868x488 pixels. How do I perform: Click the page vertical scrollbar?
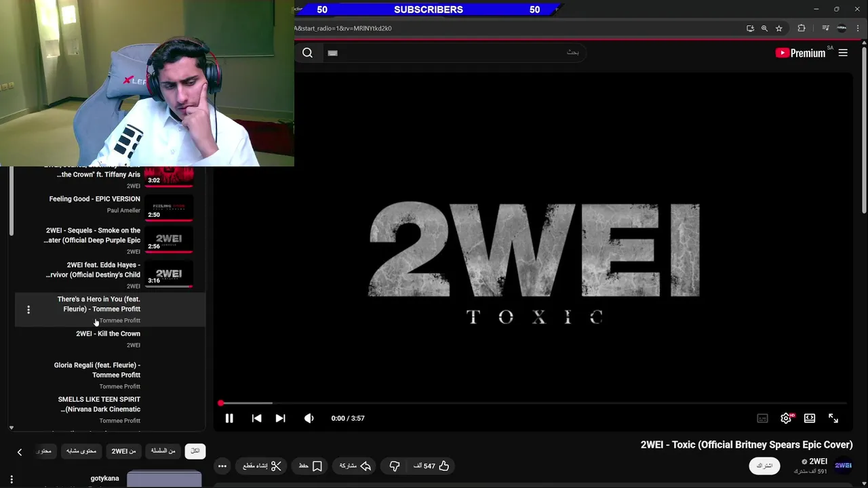point(864,129)
